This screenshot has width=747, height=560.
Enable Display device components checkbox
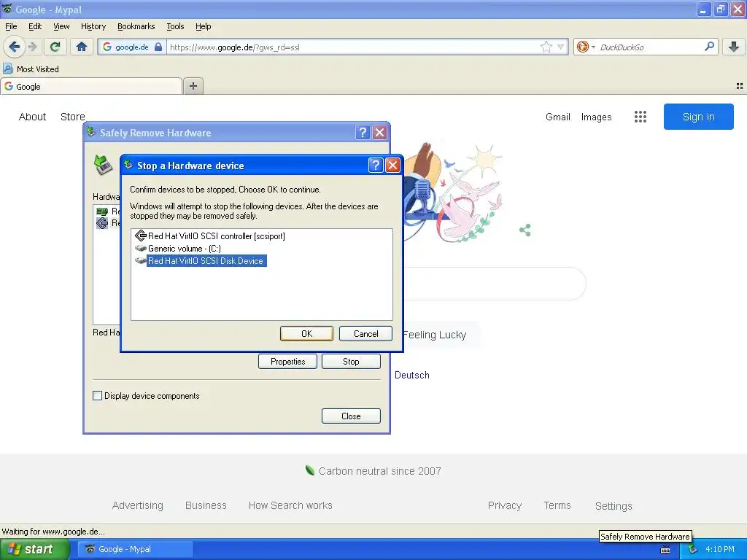[x=97, y=396]
